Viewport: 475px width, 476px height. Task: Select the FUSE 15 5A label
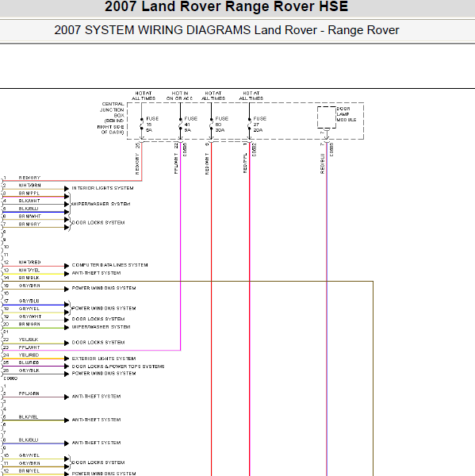(x=152, y=125)
